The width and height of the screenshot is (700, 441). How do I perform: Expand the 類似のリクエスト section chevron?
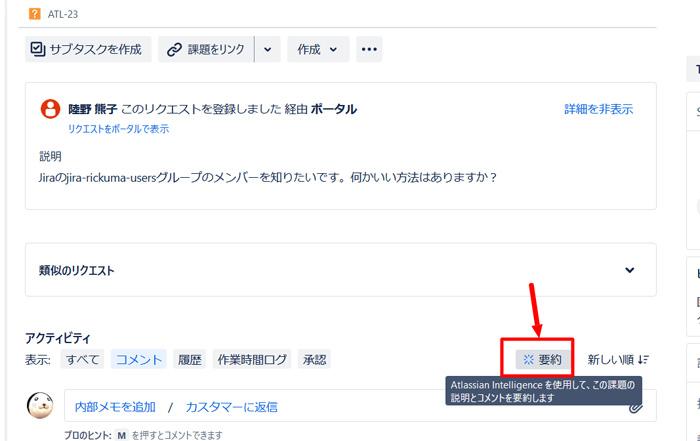tap(629, 270)
